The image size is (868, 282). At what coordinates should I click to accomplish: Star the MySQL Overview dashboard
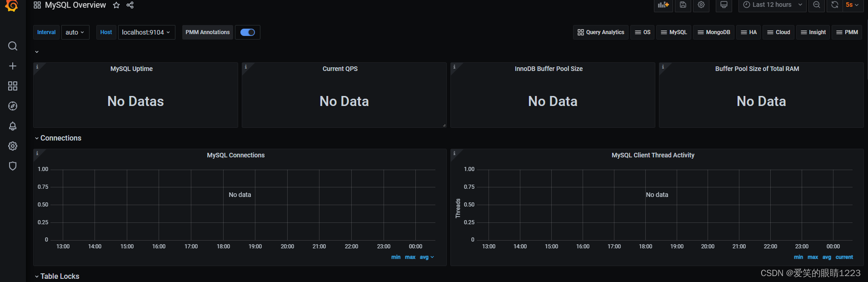(x=116, y=5)
